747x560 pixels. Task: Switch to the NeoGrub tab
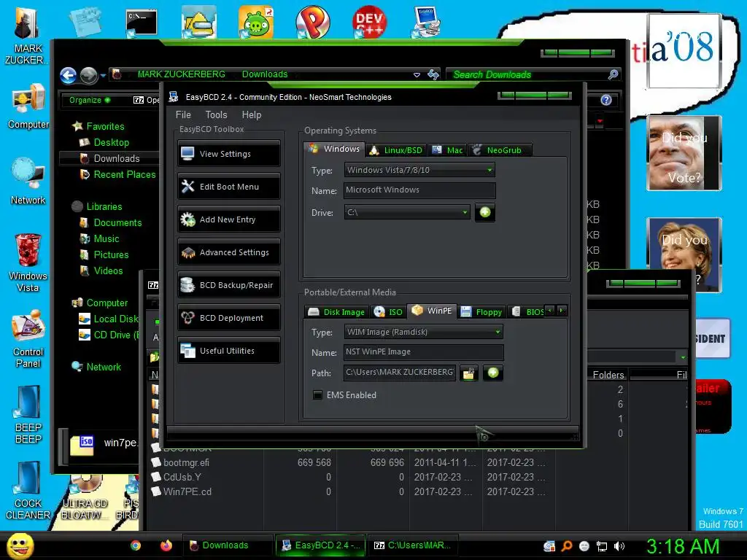500,150
